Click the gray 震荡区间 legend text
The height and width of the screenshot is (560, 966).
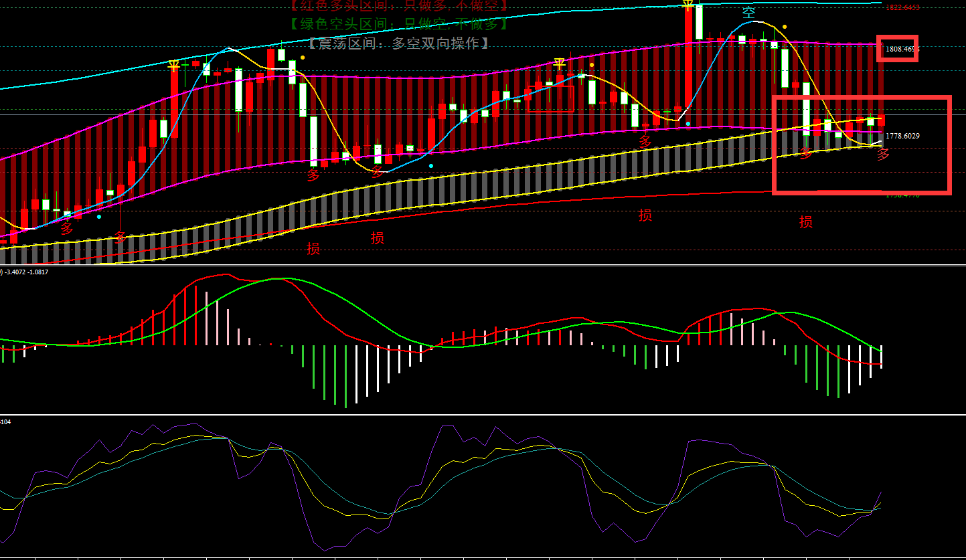tap(399, 43)
